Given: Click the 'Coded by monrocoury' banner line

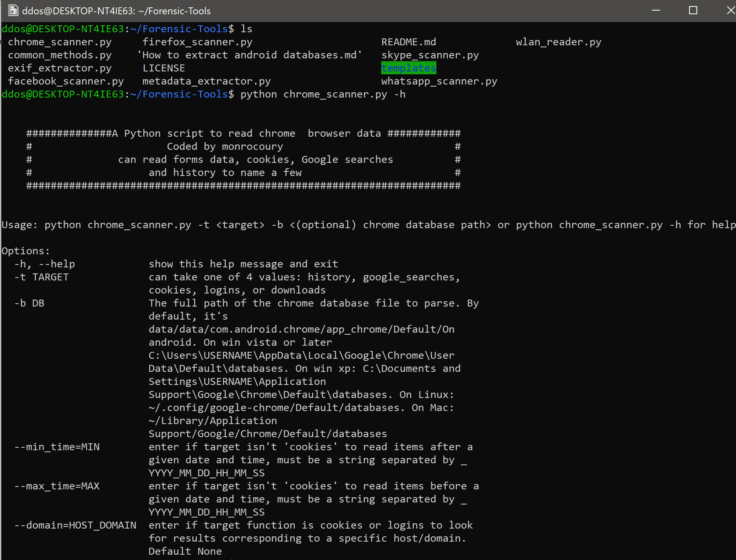Looking at the screenshot, I should pyautogui.click(x=225, y=147).
